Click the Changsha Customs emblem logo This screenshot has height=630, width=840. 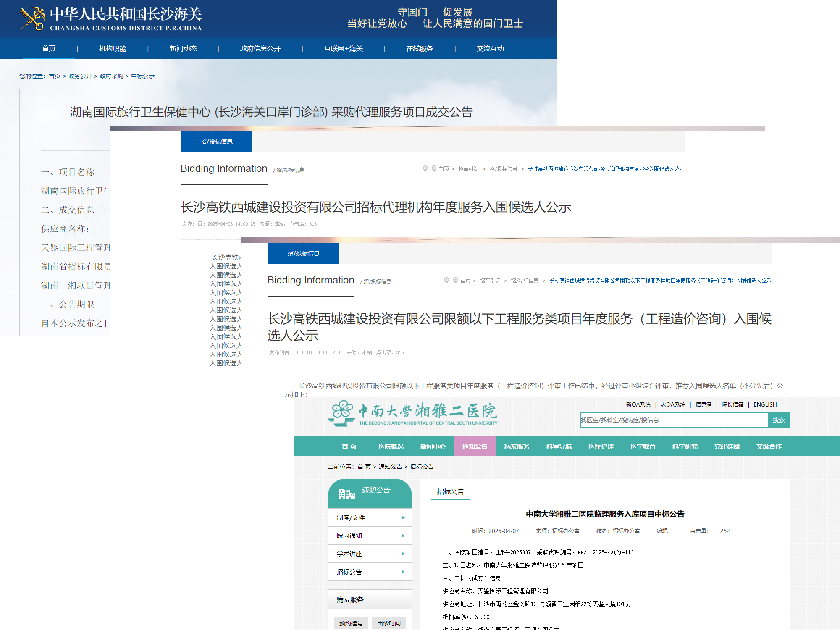tap(33, 18)
